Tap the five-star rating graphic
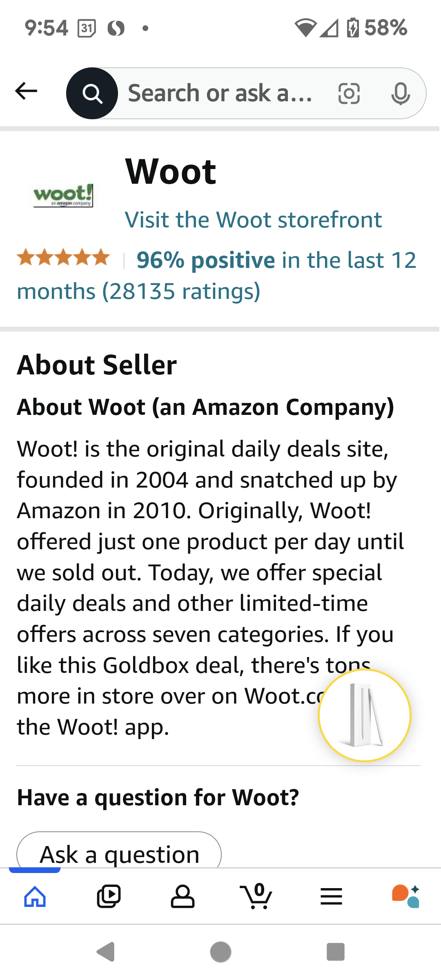This screenshot has height=980, width=441. (x=63, y=258)
